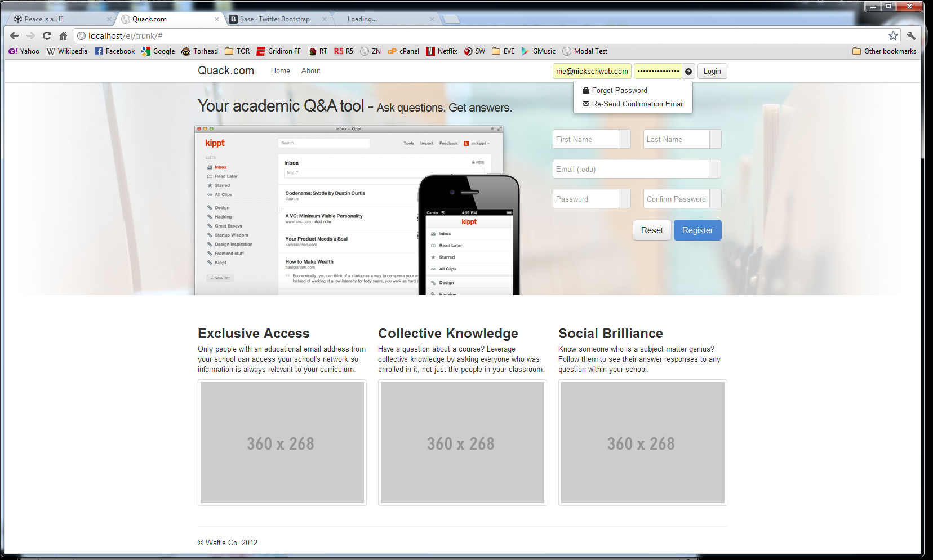Toggle the login help question-mark dropdown
This screenshot has height=560, width=933.
[x=688, y=72]
